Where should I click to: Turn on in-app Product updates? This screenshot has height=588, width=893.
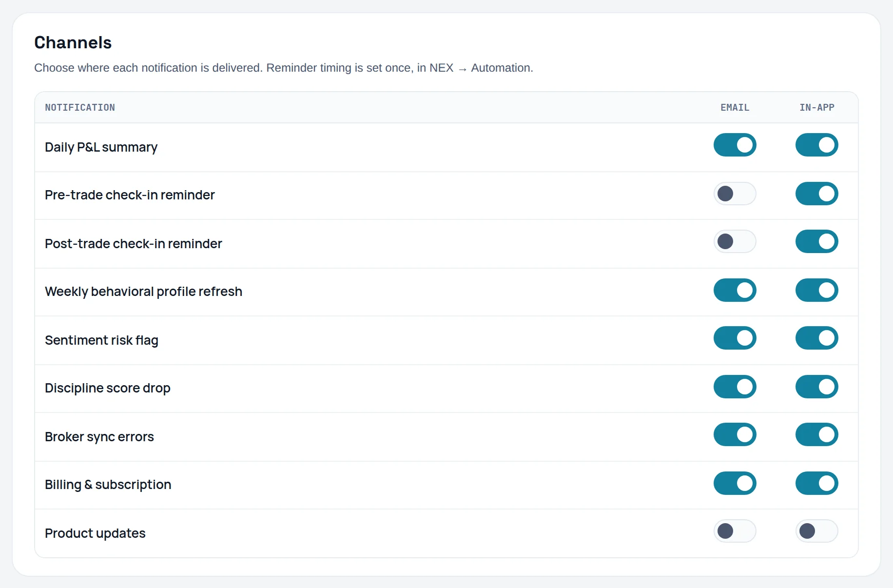tap(816, 531)
